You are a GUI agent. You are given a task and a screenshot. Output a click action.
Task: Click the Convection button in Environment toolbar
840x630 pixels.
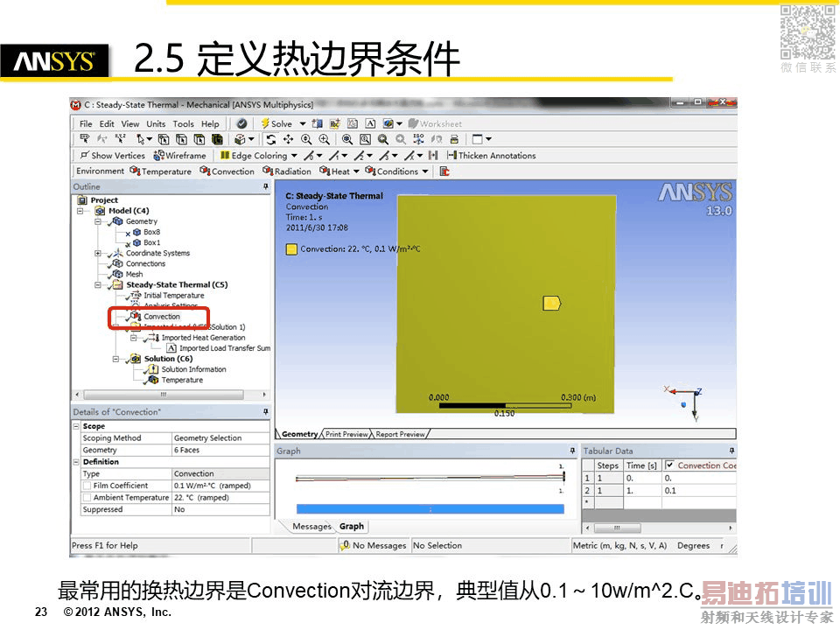(227, 171)
